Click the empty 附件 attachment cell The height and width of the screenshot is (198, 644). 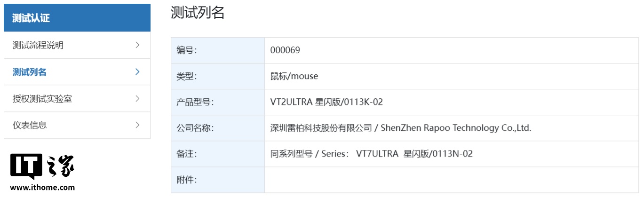[x=452, y=180]
